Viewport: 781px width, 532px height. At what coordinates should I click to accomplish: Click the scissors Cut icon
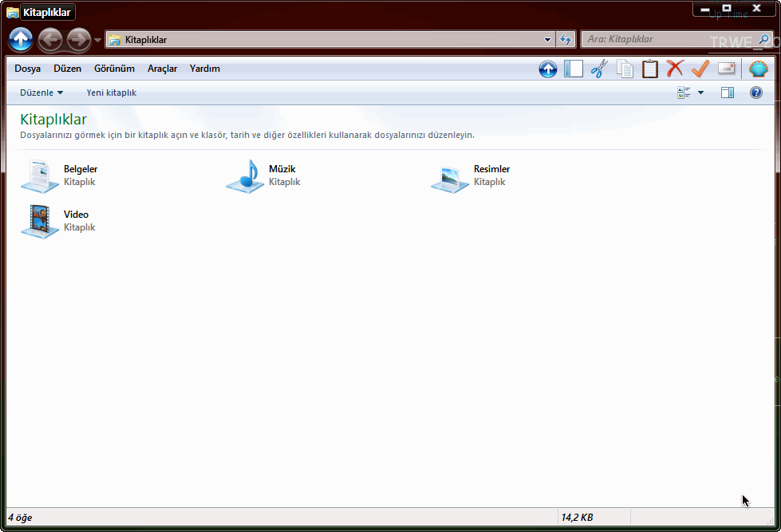[x=599, y=69]
